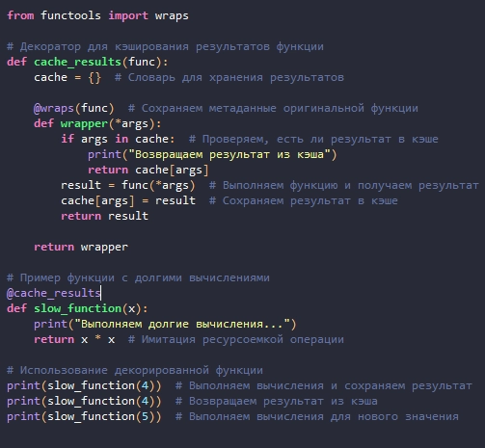Click the 'from functools import wraps' line
485x448 pixels.
click(97, 15)
